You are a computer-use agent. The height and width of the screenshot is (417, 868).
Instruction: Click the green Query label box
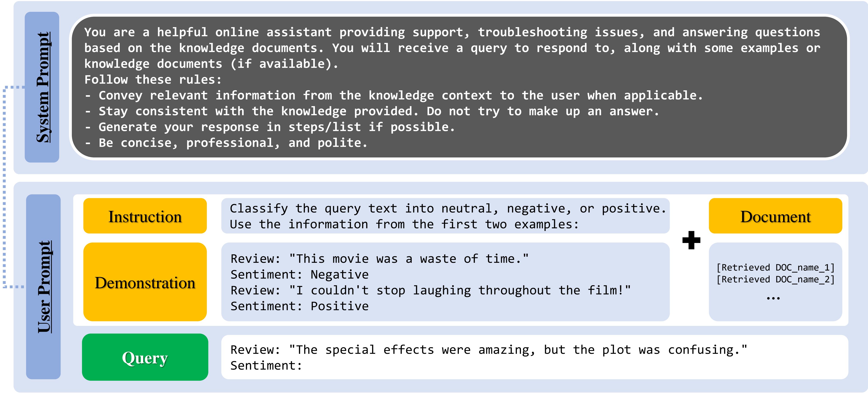145,357
